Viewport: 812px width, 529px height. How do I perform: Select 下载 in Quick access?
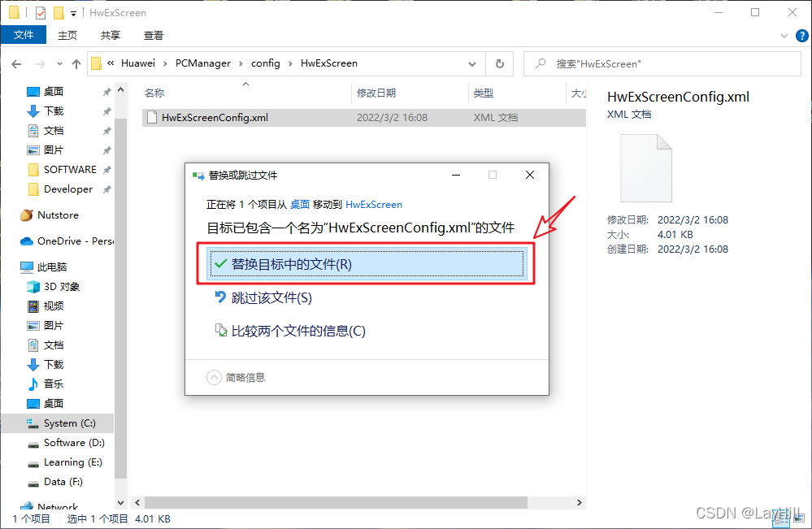54,111
